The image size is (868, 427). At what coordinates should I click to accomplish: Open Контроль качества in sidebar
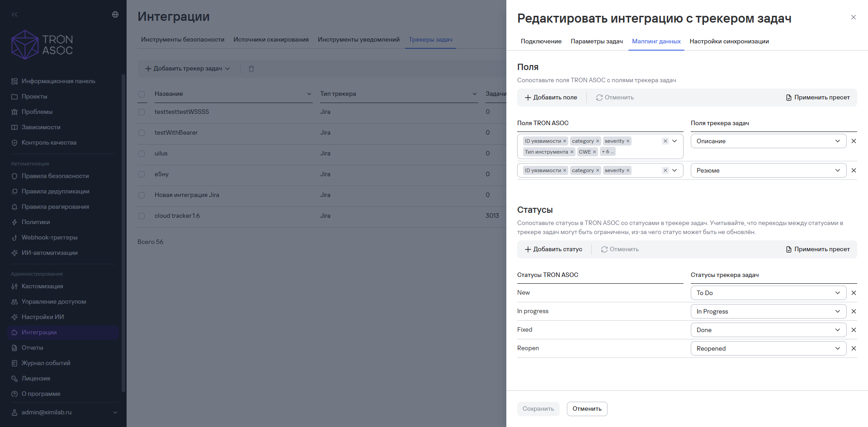(x=49, y=143)
